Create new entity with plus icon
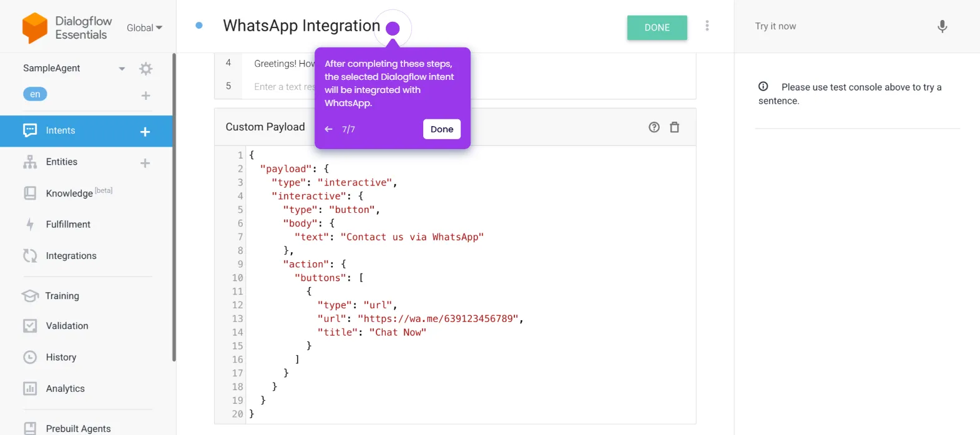Screen dimensions: 980x435 tap(145, 163)
